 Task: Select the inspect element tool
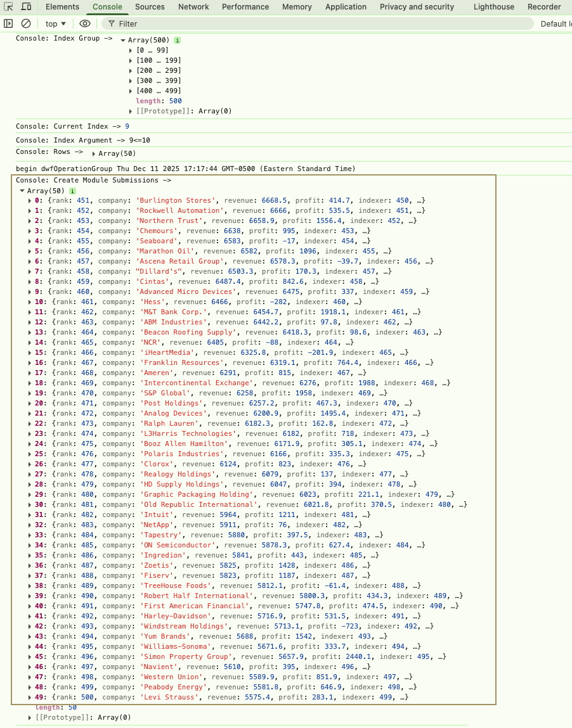[x=8, y=6]
